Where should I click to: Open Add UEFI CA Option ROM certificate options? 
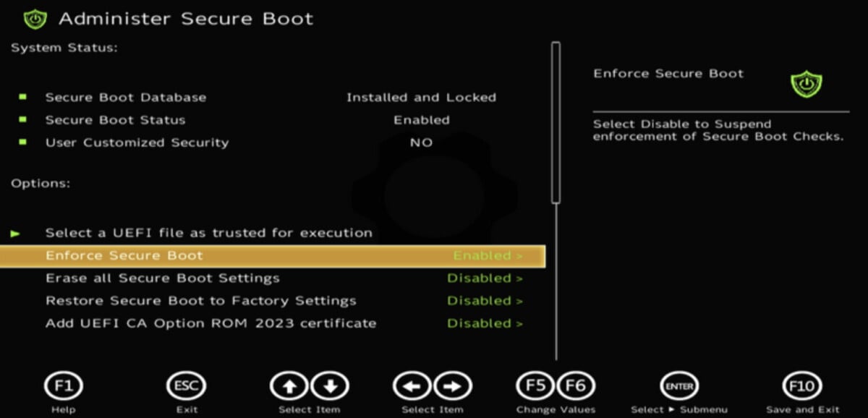click(484, 323)
